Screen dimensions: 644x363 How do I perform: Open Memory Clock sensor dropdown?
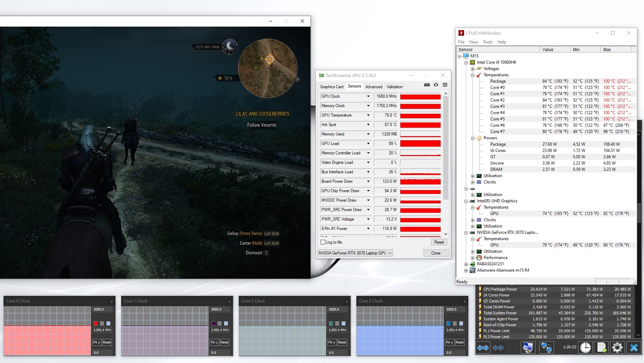click(368, 106)
